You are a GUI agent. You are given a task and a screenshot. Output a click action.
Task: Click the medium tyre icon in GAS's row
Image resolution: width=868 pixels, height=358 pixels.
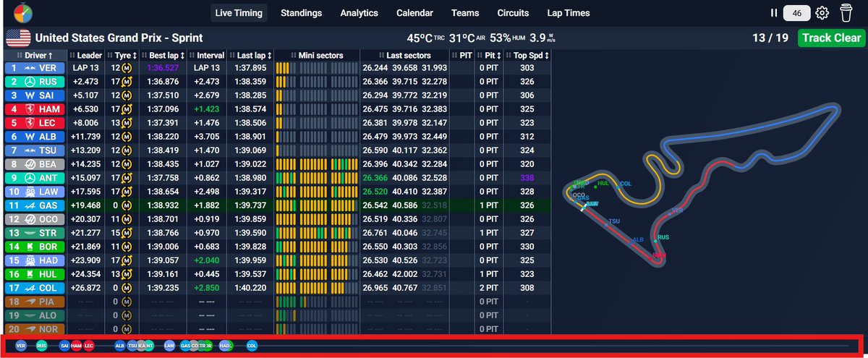pyautogui.click(x=127, y=205)
